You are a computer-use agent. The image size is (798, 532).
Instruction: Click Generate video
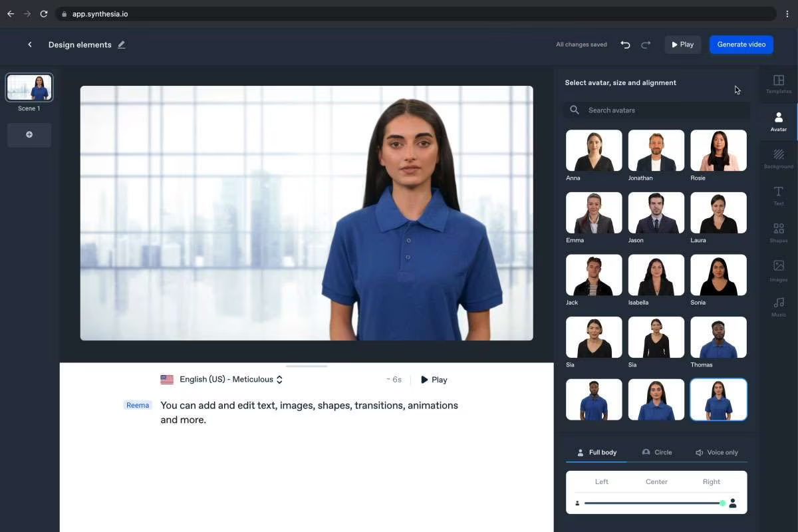pyautogui.click(x=741, y=45)
